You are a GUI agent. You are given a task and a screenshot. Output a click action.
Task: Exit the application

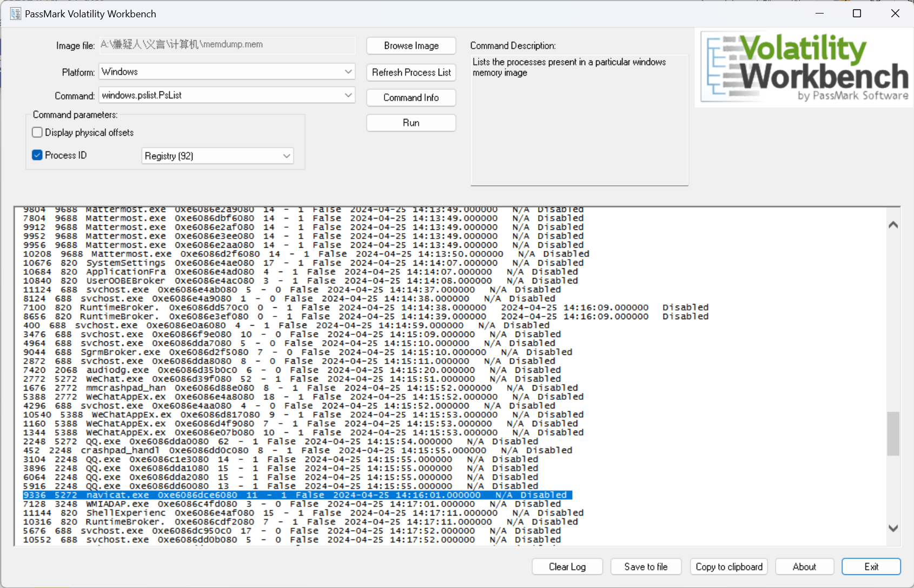(x=871, y=567)
